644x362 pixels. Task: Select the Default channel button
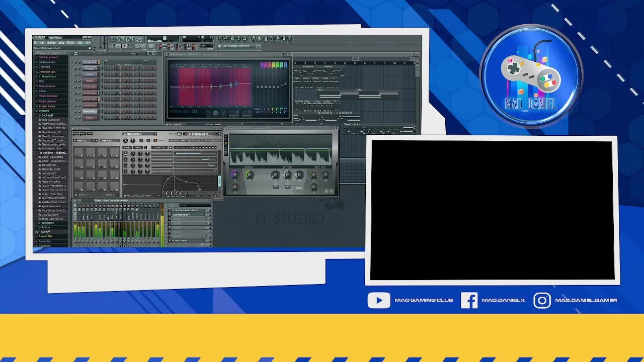90,81
